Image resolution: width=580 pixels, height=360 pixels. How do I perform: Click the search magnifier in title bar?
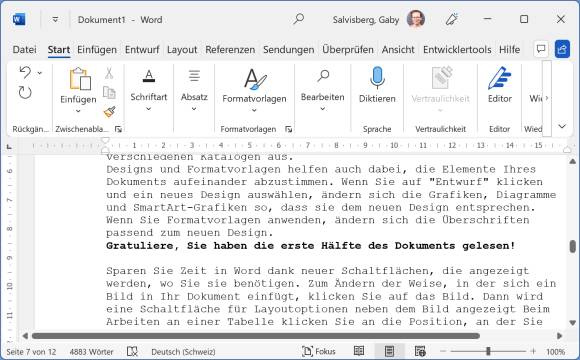pos(299,19)
